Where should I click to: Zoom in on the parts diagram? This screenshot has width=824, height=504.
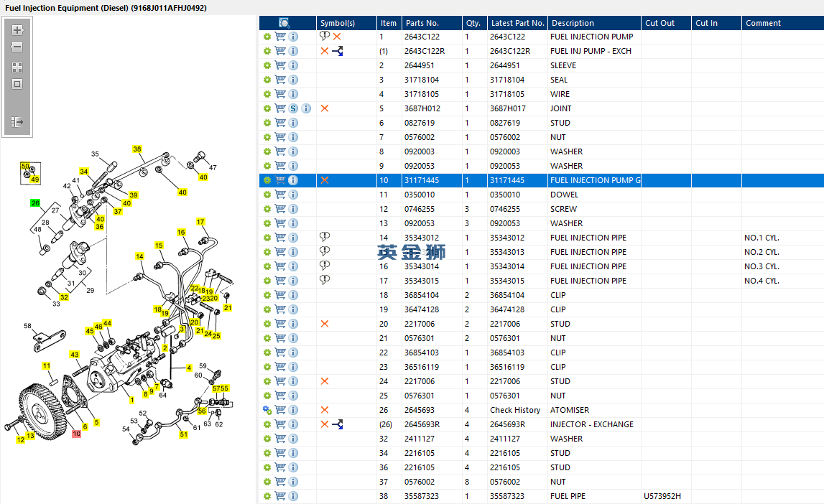(17, 30)
